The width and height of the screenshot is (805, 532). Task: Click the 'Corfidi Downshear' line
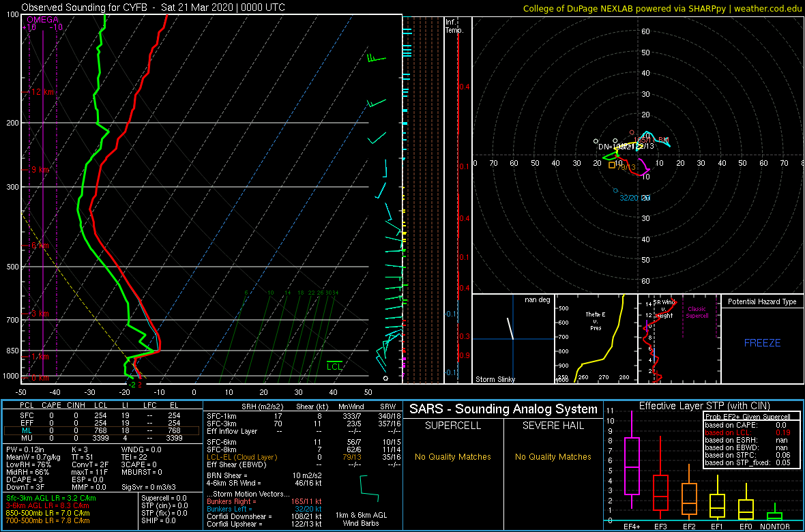click(265, 516)
